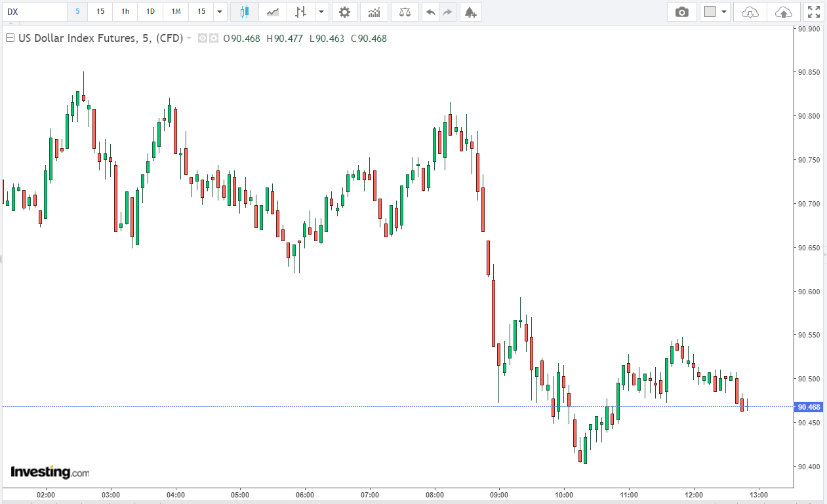827x504 pixels.
Task: Click the 90.500 price axis label
Action: pyautogui.click(x=809, y=379)
